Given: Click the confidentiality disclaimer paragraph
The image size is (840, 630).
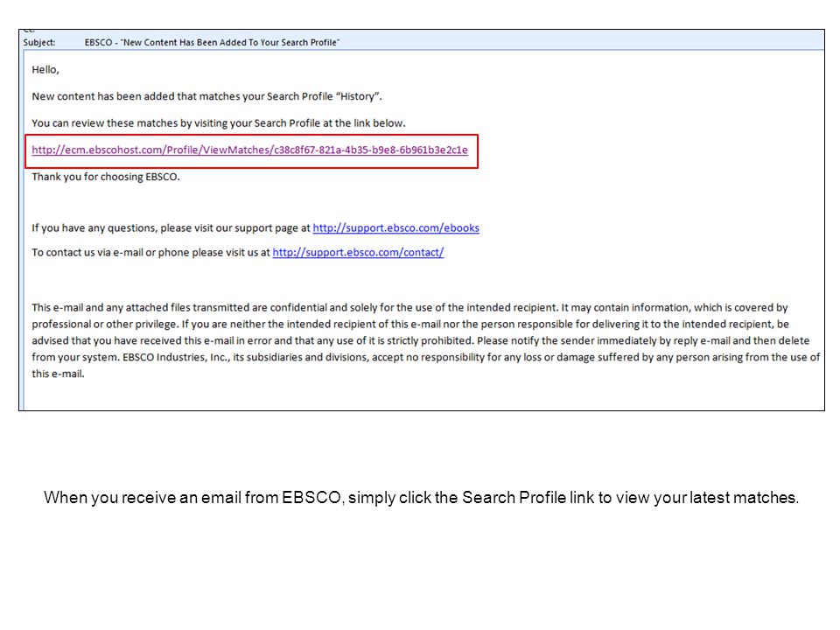Looking at the screenshot, I should (x=425, y=340).
